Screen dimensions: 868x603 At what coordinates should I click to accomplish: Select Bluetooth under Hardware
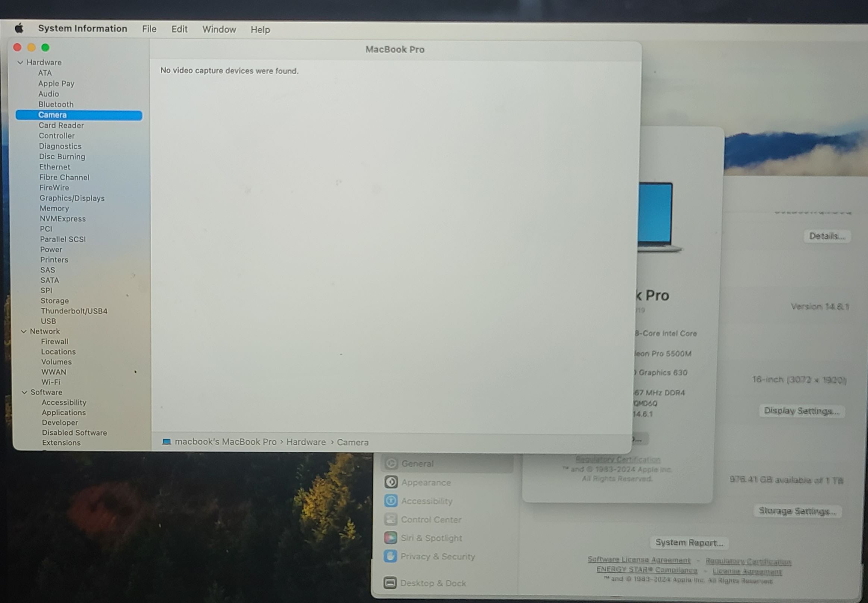56,104
